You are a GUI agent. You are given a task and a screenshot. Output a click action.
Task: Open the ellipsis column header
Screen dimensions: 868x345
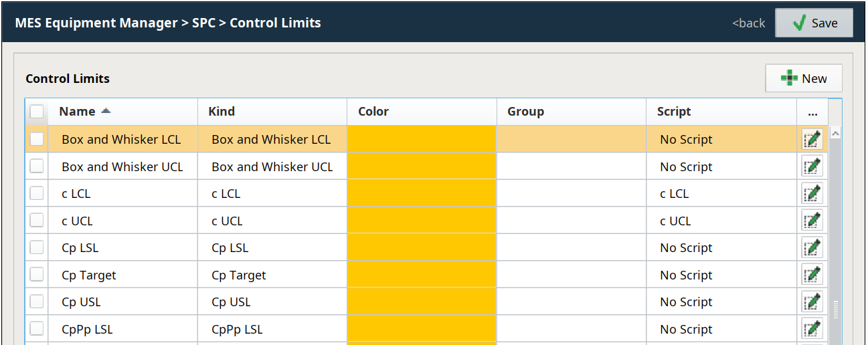[812, 112]
